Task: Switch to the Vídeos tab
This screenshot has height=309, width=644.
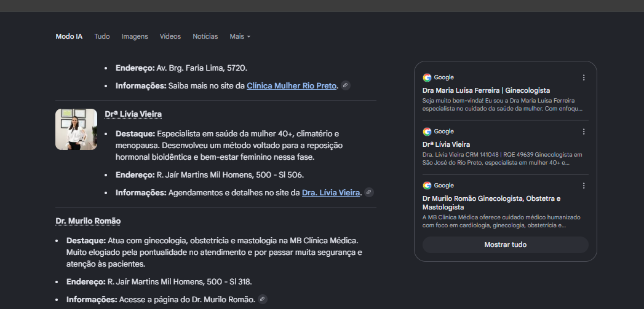Action: (170, 36)
